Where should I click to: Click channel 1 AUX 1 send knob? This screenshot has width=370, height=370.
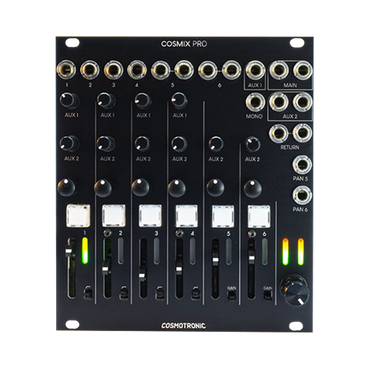tap(68, 100)
